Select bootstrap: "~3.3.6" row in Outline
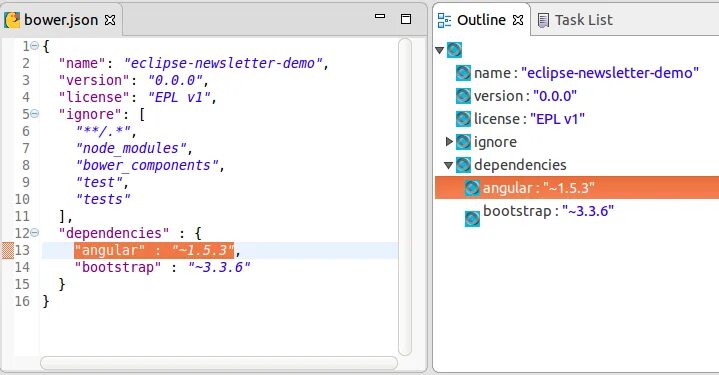 [548, 211]
